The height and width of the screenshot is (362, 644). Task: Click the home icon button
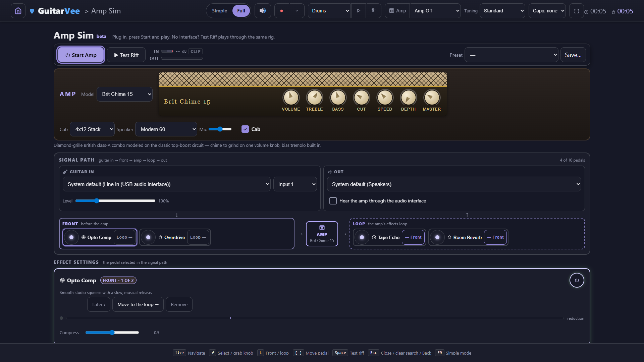tap(18, 11)
